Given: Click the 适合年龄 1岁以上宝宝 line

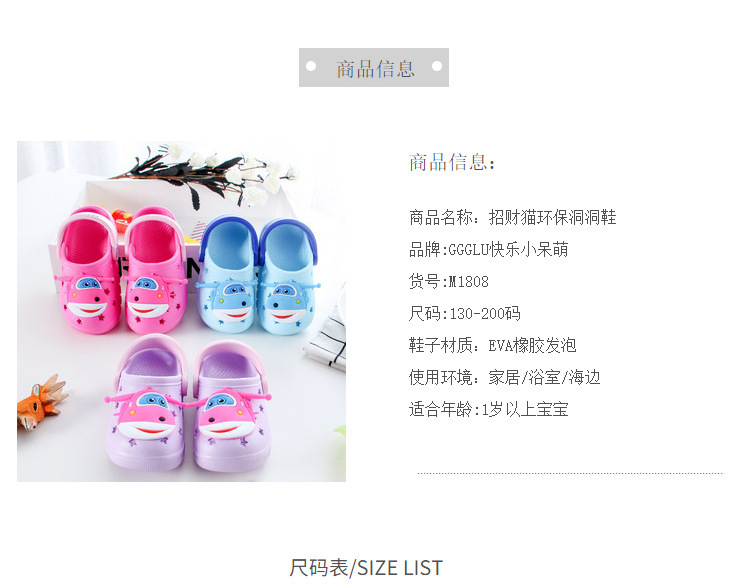Looking at the screenshot, I should 488,409.
